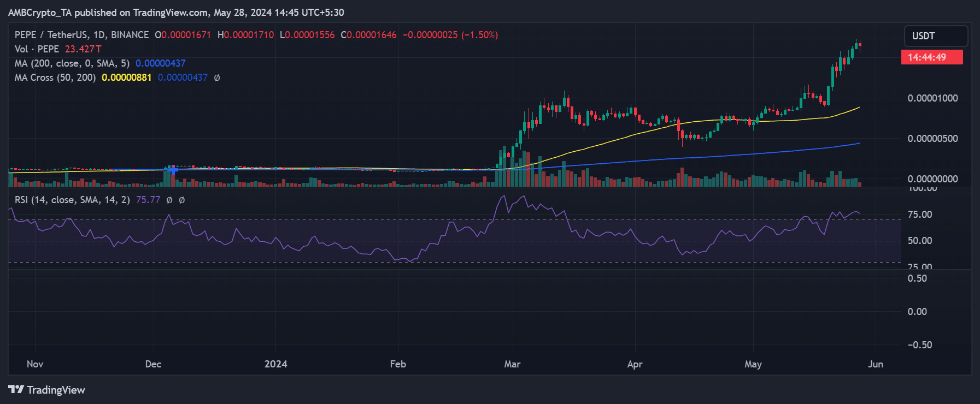
Task: Click the USDT currency label box
Action: pyautogui.click(x=936, y=36)
